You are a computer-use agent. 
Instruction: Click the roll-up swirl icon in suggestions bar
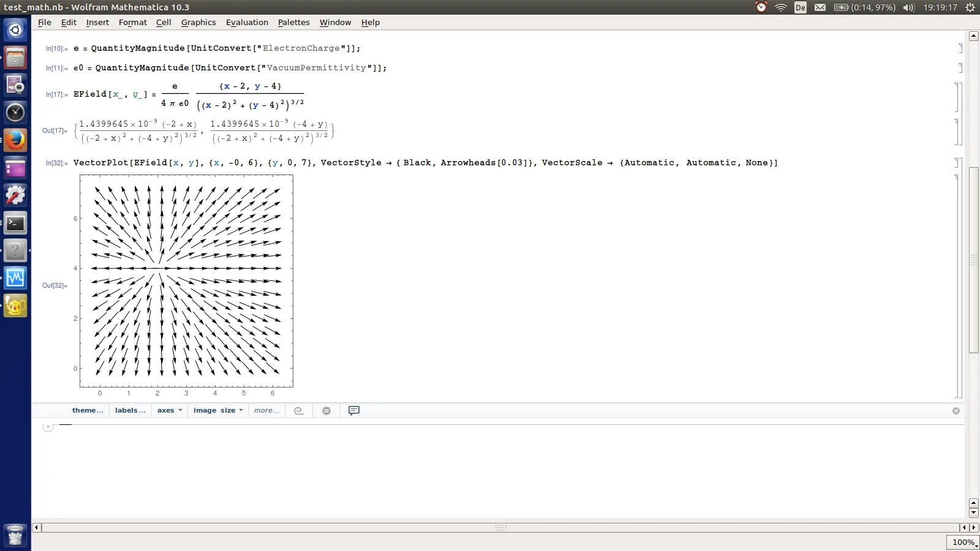click(299, 411)
